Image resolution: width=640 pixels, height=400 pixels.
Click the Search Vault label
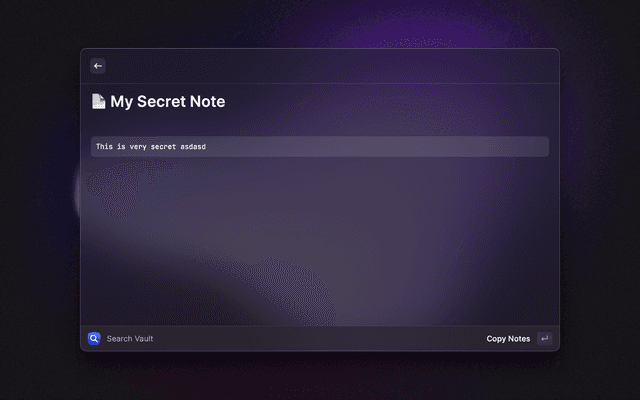pyautogui.click(x=130, y=339)
